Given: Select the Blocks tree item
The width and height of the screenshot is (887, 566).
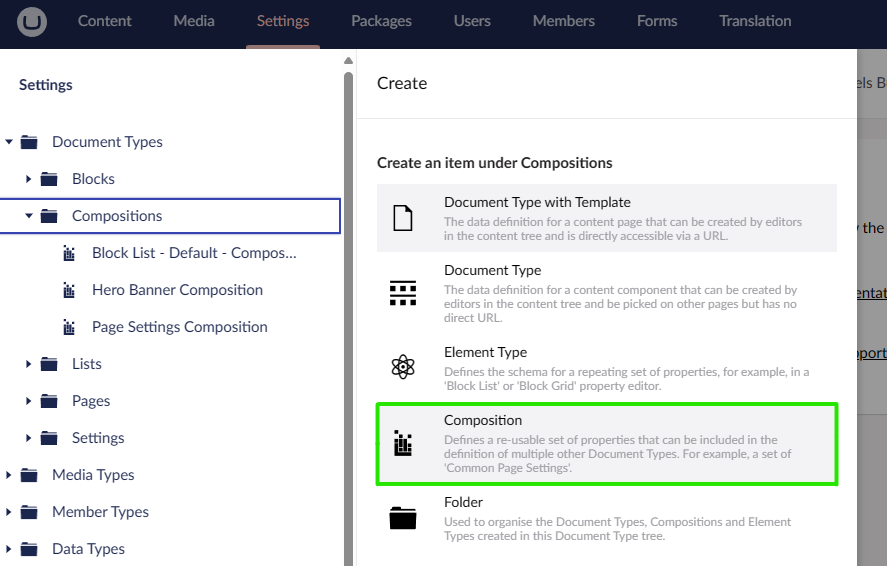Looking at the screenshot, I should coord(93,179).
